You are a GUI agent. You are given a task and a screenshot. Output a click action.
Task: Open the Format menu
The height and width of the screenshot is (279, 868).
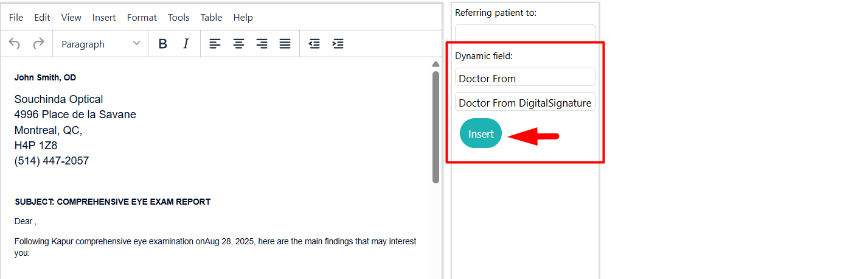[142, 17]
